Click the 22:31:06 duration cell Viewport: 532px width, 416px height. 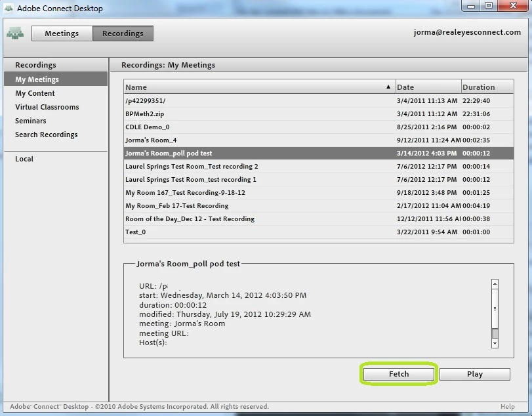click(476, 114)
